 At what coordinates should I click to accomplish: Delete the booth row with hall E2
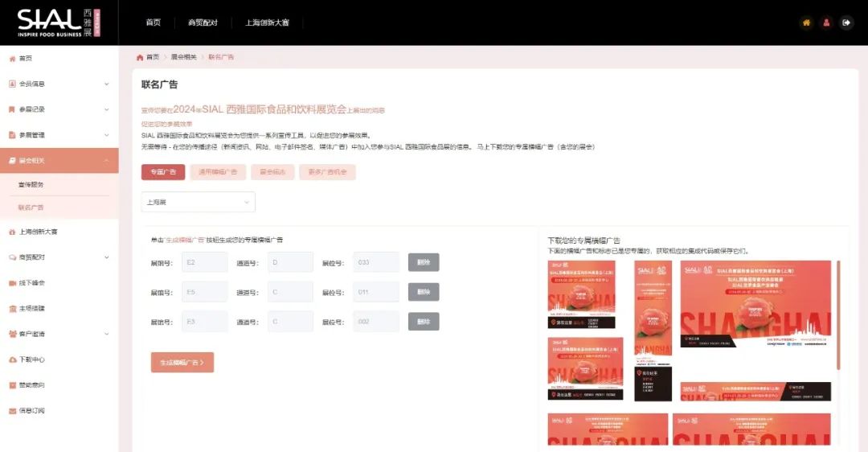(x=424, y=262)
